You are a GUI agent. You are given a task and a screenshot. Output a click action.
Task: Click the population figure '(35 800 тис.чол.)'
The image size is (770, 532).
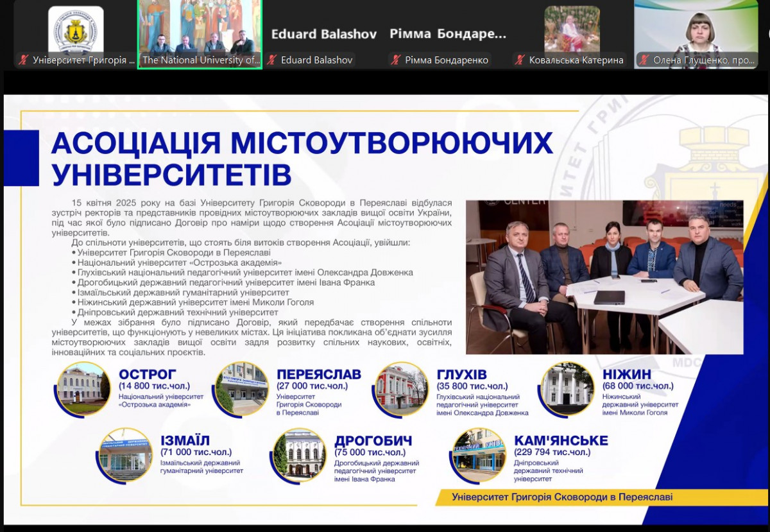(472, 386)
